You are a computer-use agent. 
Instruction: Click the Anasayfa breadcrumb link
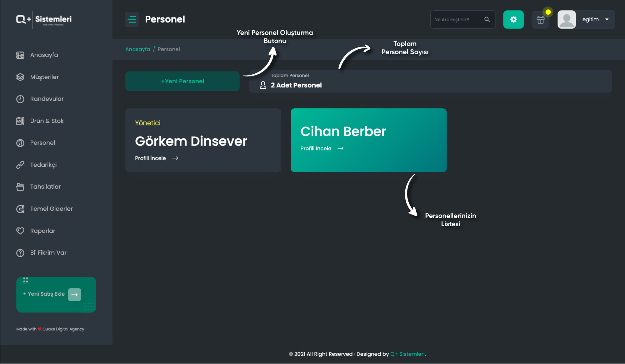click(x=137, y=49)
